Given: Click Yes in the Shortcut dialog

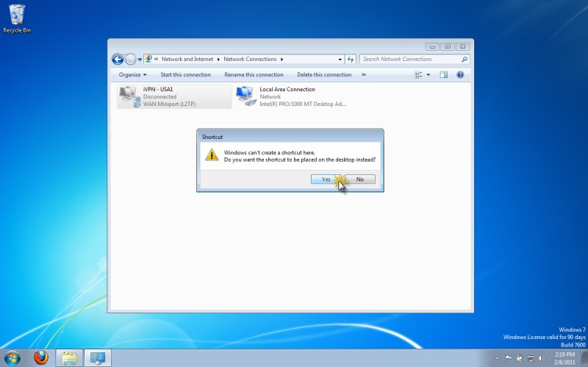Looking at the screenshot, I should point(326,179).
